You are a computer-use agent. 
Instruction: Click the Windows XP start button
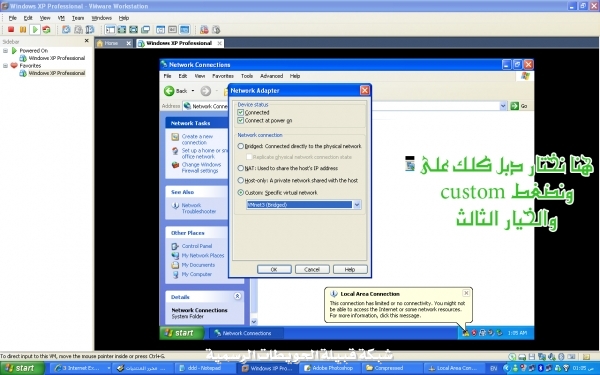[x=182, y=333]
